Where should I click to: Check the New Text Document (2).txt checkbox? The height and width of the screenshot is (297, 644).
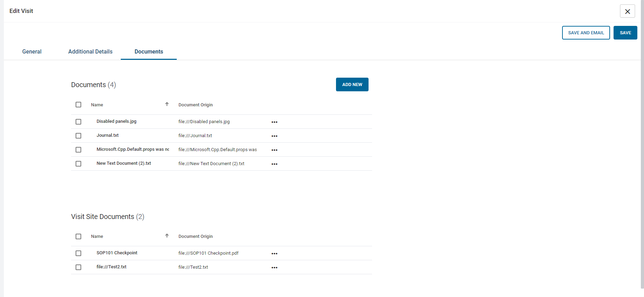[78, 164]
